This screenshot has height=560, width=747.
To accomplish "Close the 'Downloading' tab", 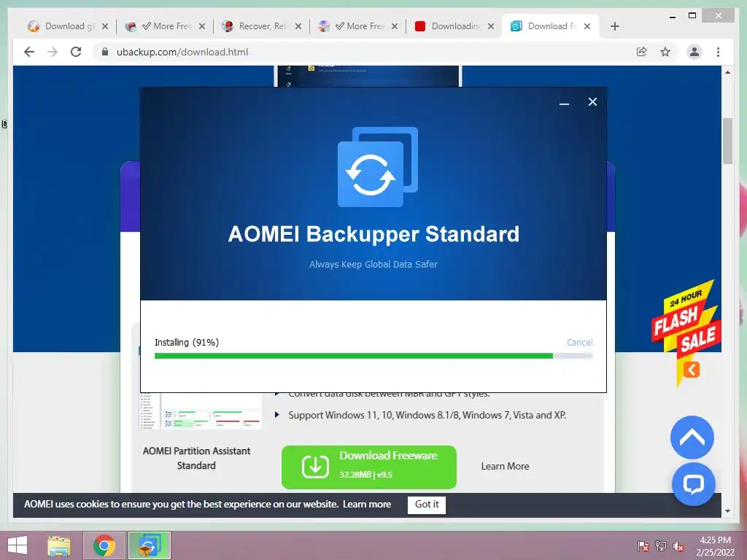I will (491, 26).
